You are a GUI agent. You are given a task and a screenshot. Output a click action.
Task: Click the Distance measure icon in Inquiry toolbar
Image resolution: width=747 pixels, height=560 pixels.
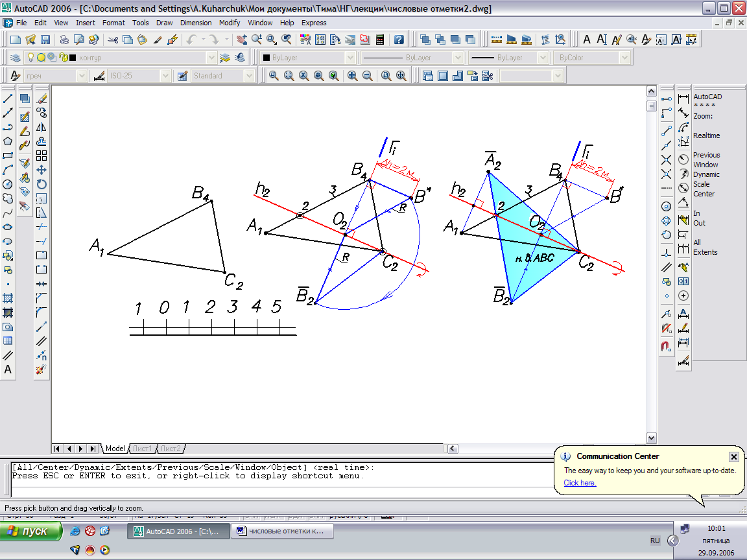tap(497, 40)
